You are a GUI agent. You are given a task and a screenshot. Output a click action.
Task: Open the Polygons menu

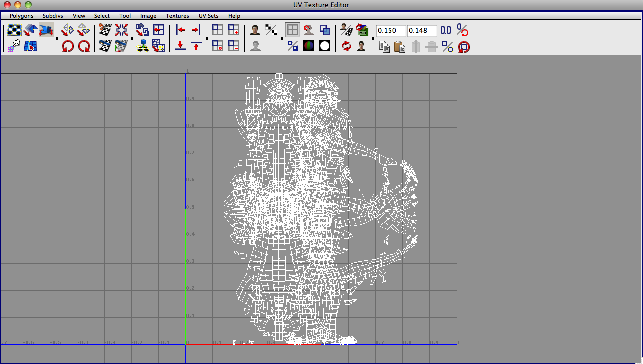[x=21, y=15]
